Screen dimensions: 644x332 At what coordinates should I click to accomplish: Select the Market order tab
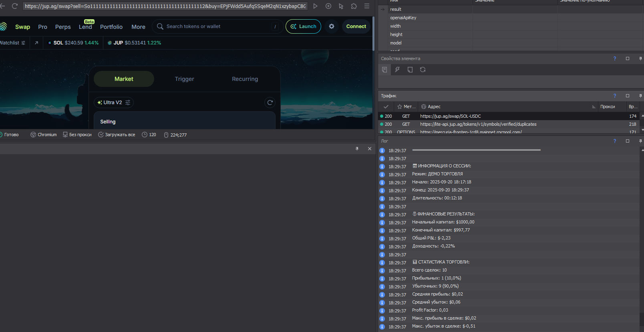click(x=124, y=79)
